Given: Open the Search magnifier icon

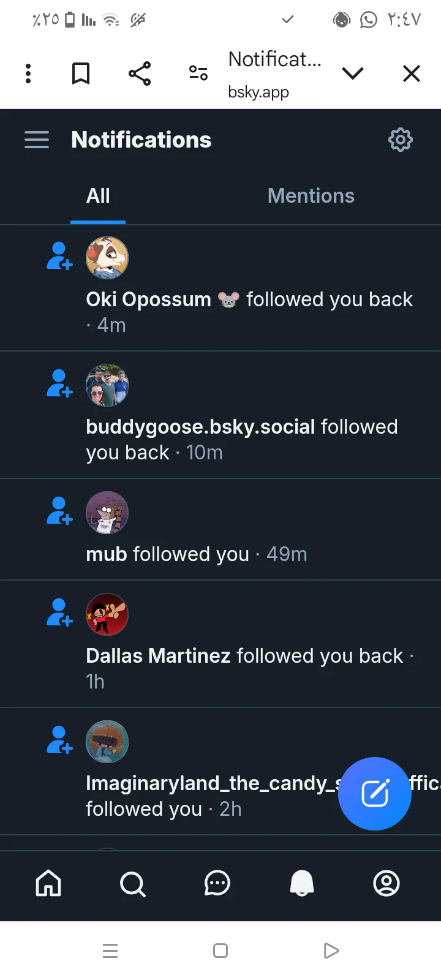Looking at the screenshot, I should pyautogui.click(x=132, y=884).
